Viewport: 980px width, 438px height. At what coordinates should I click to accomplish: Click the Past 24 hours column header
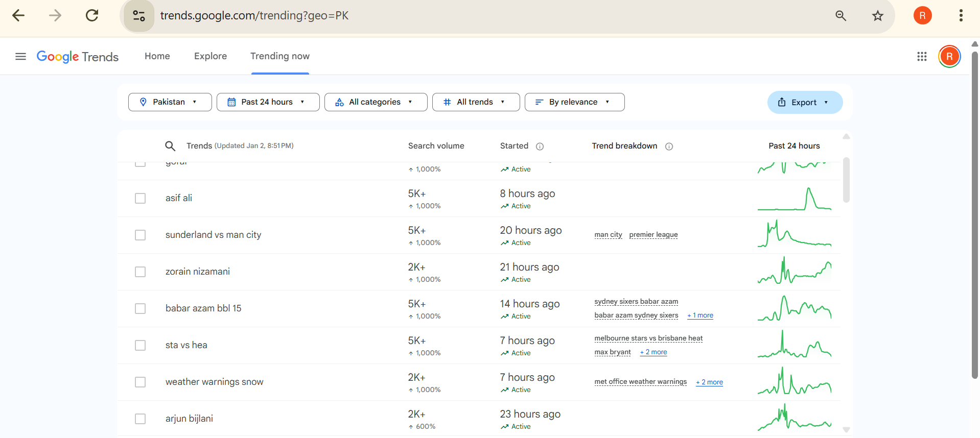point(794,146)
